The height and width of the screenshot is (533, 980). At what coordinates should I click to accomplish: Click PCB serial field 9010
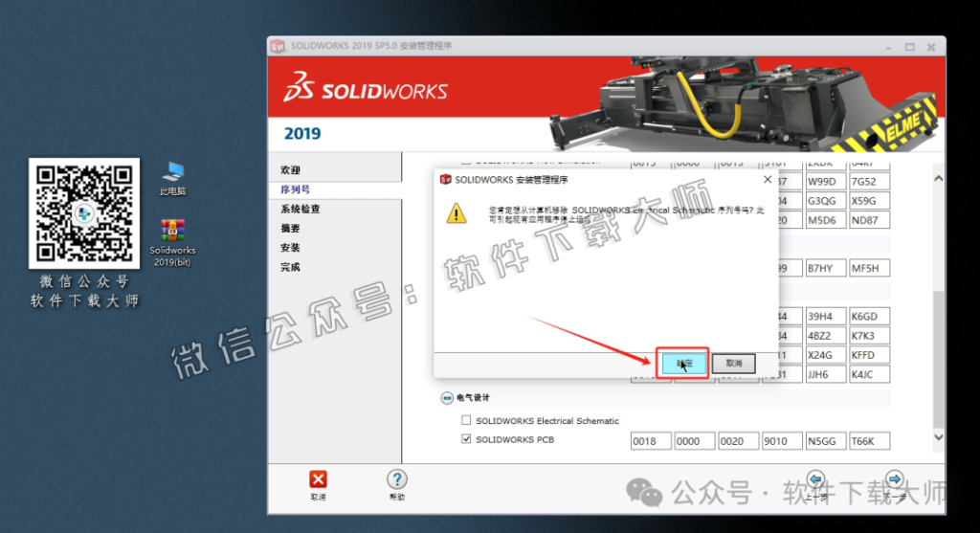(782, 441)
